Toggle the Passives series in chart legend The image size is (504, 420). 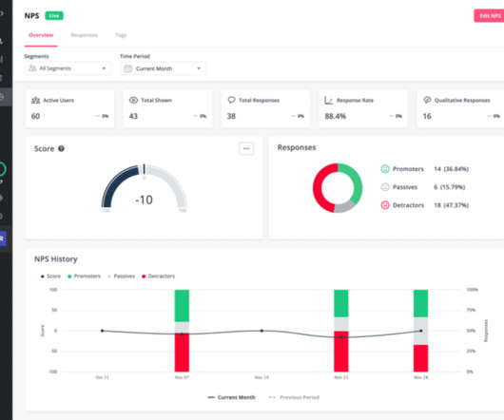pos(121,277)
